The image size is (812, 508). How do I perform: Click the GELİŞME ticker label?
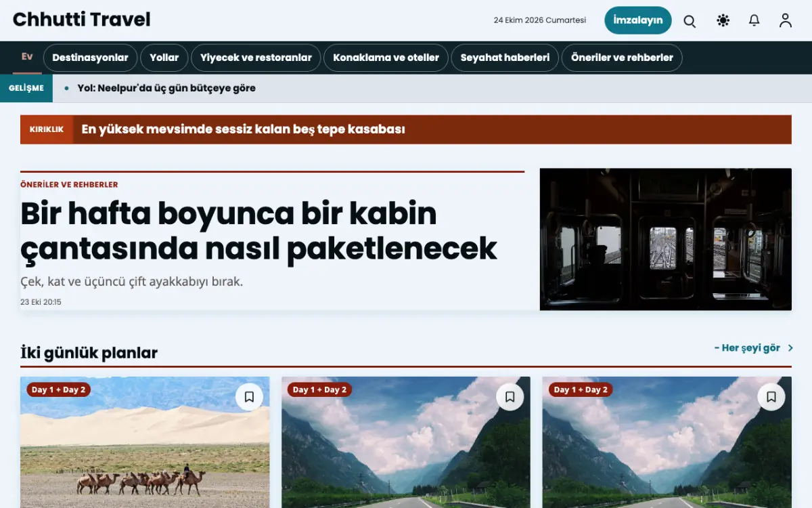(26, 88)
